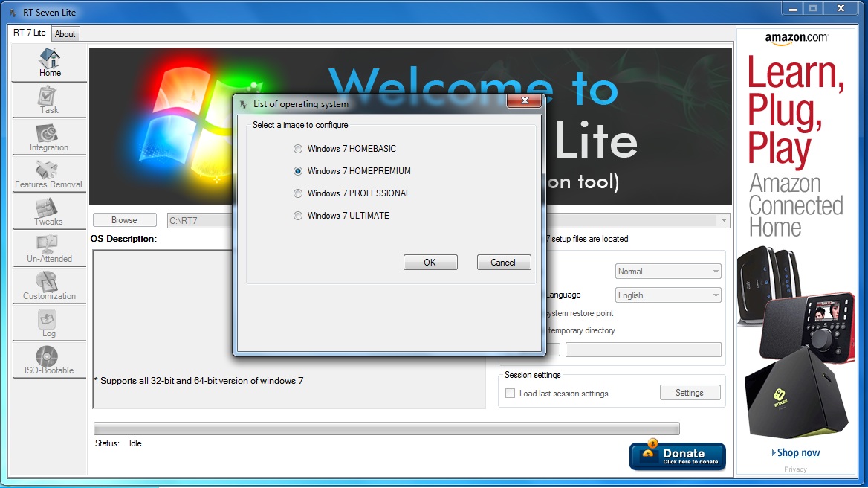This screenshot has height=488, width=868.
Task: Click the "Supports all 32-bit and 64-bit" note
Action: pyautogui.click(x=198, y=381)
